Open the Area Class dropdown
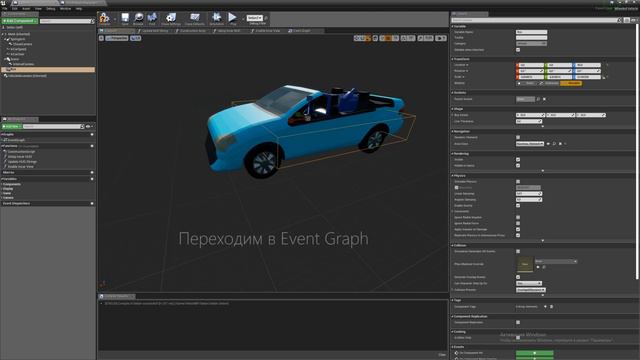640x360 pixels. point(530,144)
